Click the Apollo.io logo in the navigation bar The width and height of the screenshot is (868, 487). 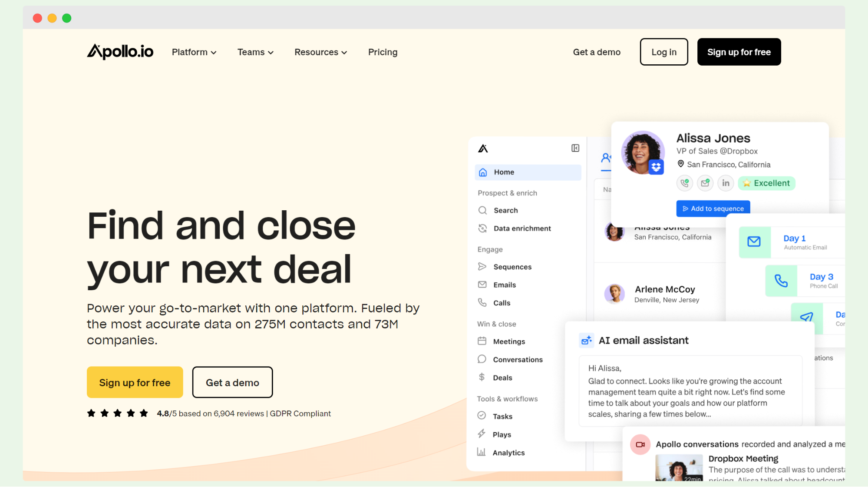coord(120,51)
